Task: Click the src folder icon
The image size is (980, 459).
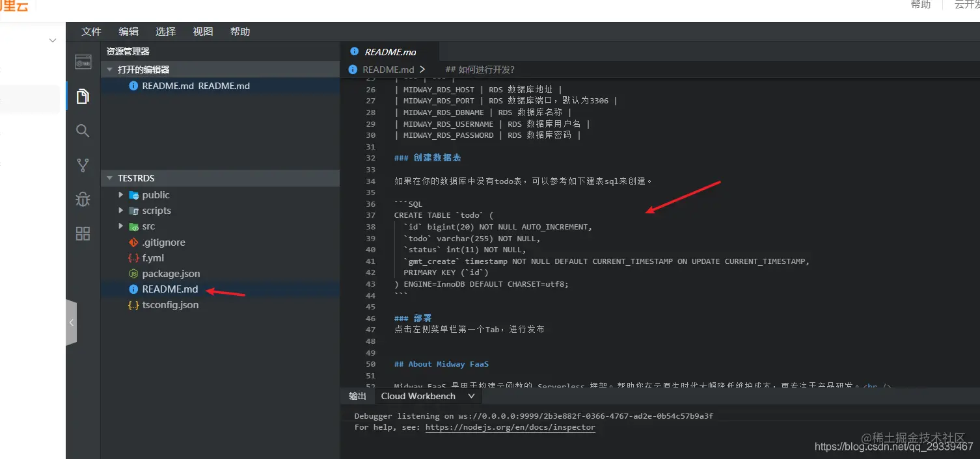Action: click(133, 226)
